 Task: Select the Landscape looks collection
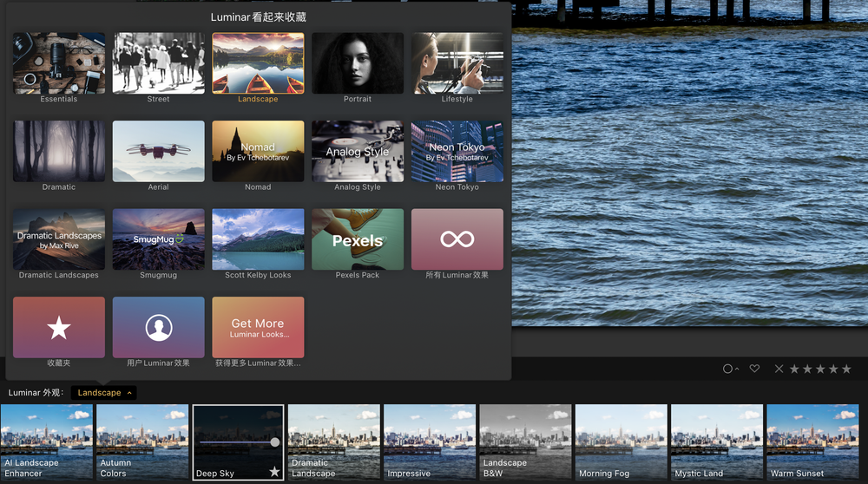(258, 63)
